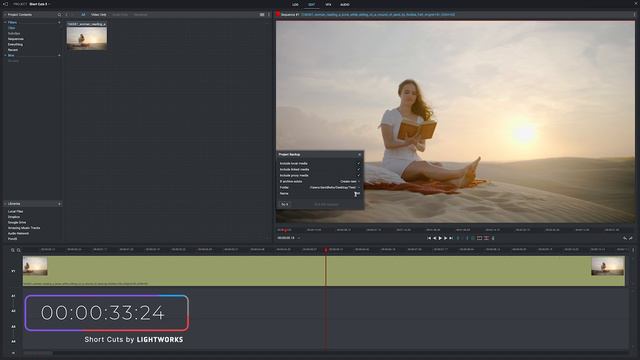Image resolution: width=640 pixels, height=360 pixels.
Task: Toggle Include proxy media checkbox
Action: (x=359, y=176)
